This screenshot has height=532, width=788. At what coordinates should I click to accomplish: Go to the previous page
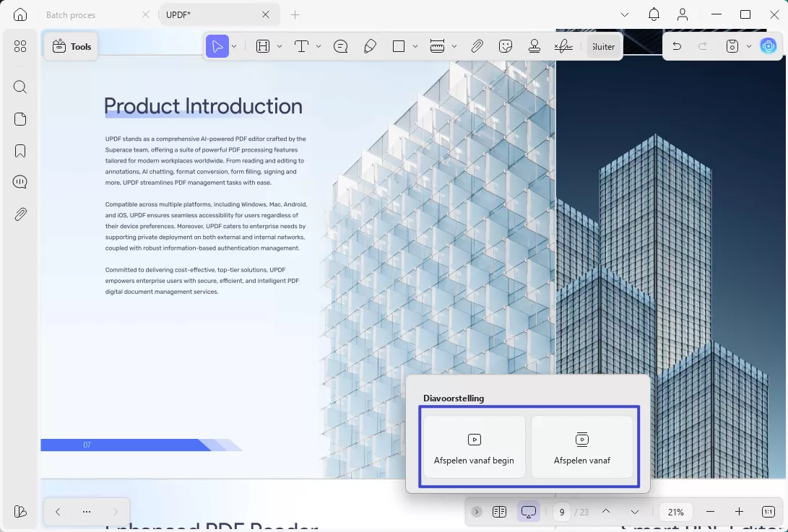(x=606, y=512)
